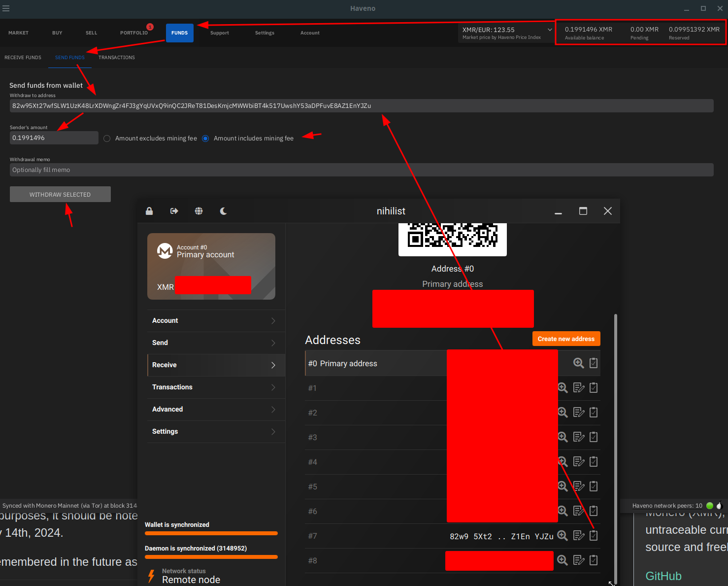Select Amount includes mining fee option

[x=205, y=138]
